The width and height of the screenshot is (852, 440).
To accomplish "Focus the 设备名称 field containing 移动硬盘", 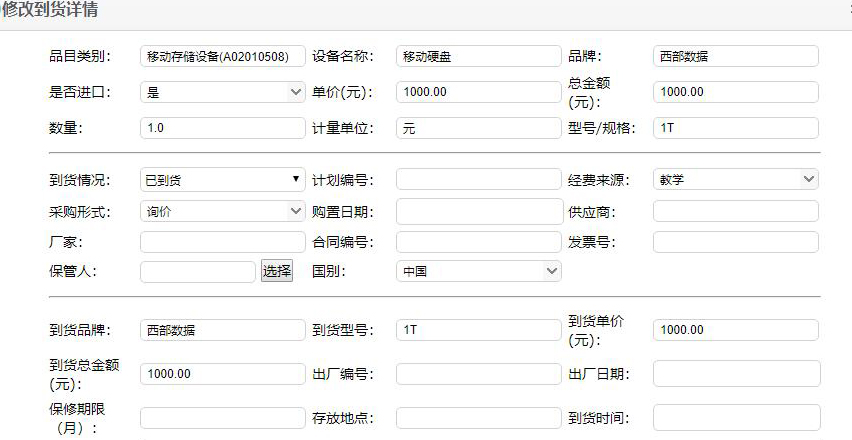I will coord(479,56).
